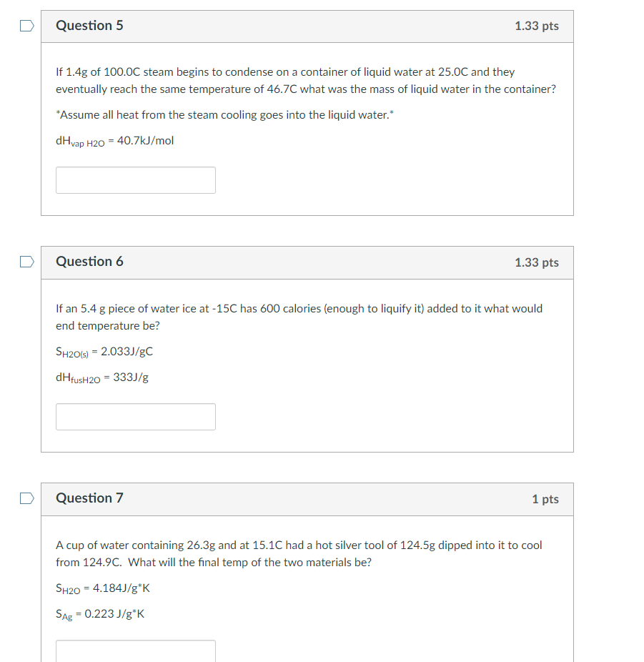The height and width of the screenshot is (662, 644).
Task: Click the Question 5 header bar
Action: 307,26
